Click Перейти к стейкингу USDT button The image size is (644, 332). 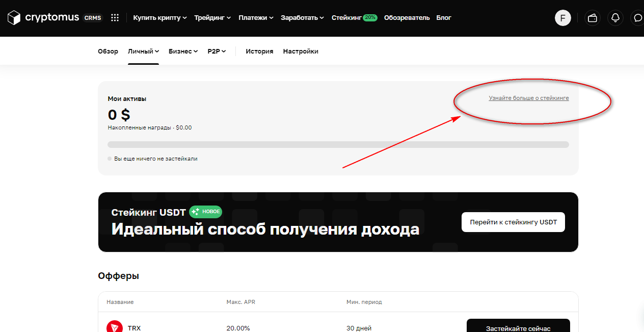point(513,222)
